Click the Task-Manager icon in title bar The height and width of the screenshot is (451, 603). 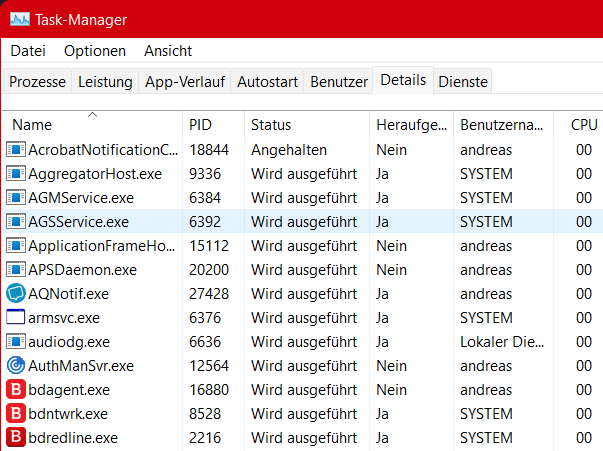click(18, 19)
